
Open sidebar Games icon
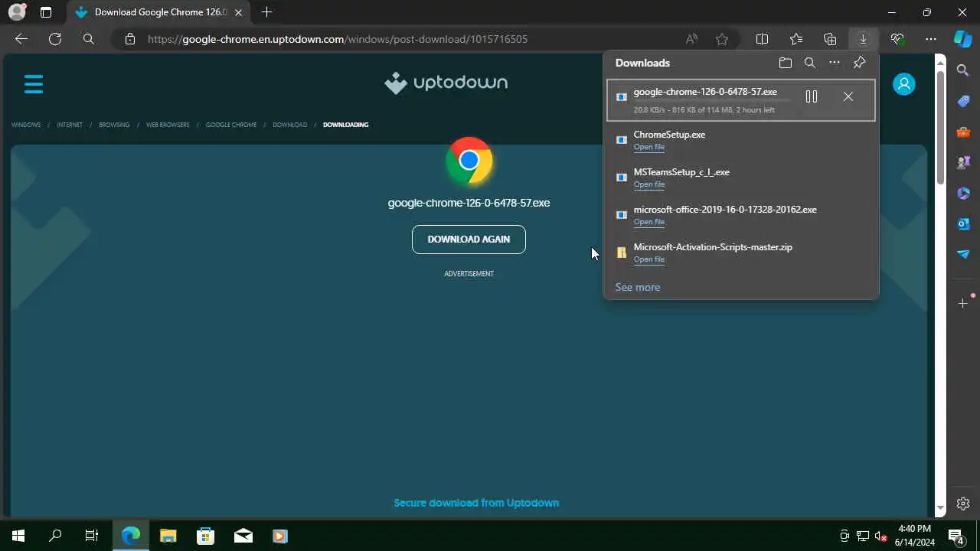(x=963, y=162)
